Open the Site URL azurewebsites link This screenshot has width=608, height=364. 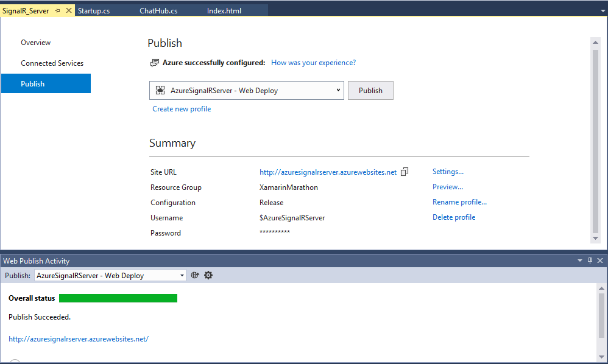pos(328,172)
